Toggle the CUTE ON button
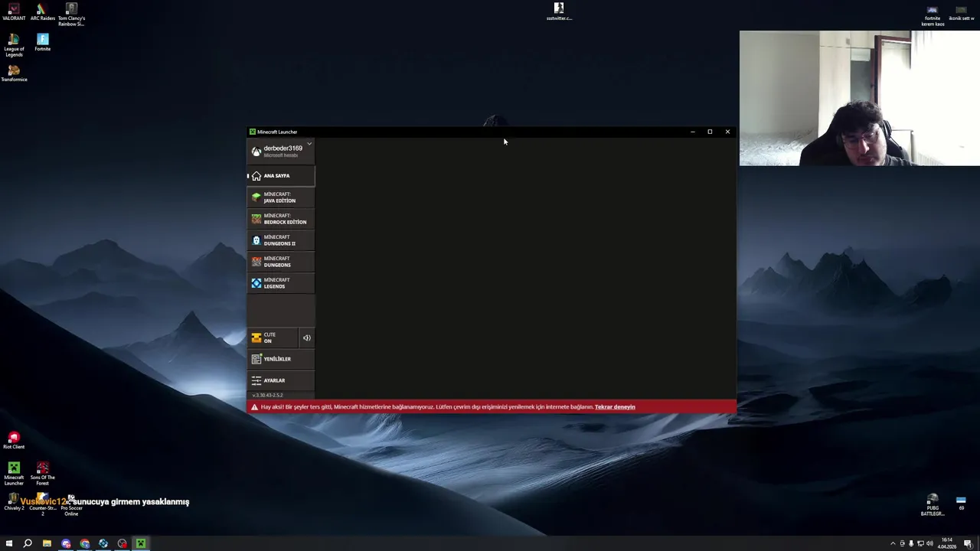This screenshot has height=551, width=980. click(273, 337)
